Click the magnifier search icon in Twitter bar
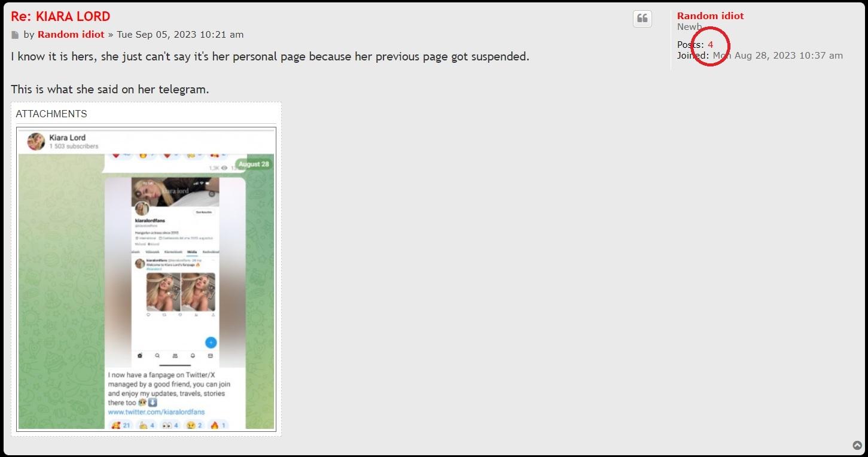This screenshot has width=868, height=457. tap(157, 355)
